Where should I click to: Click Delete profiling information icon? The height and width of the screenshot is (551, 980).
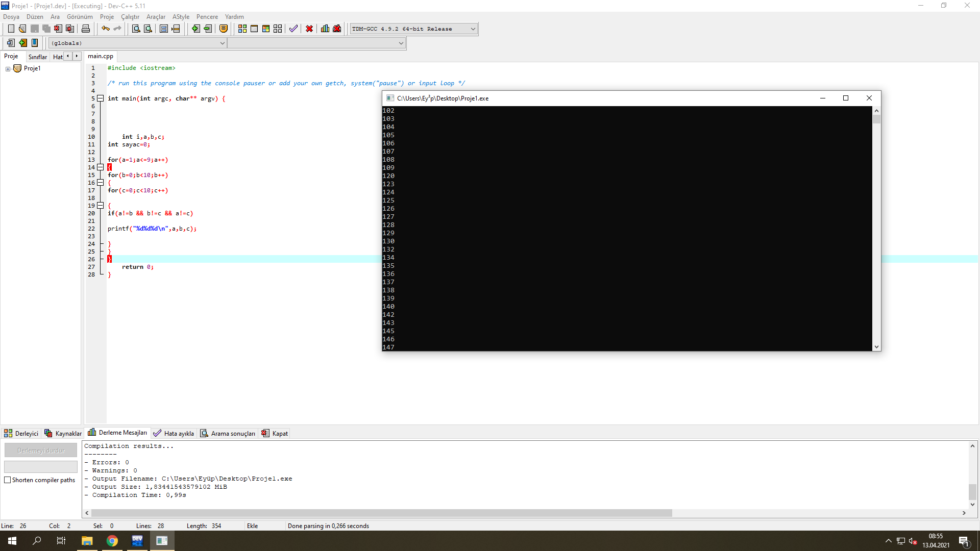(337, 29)
